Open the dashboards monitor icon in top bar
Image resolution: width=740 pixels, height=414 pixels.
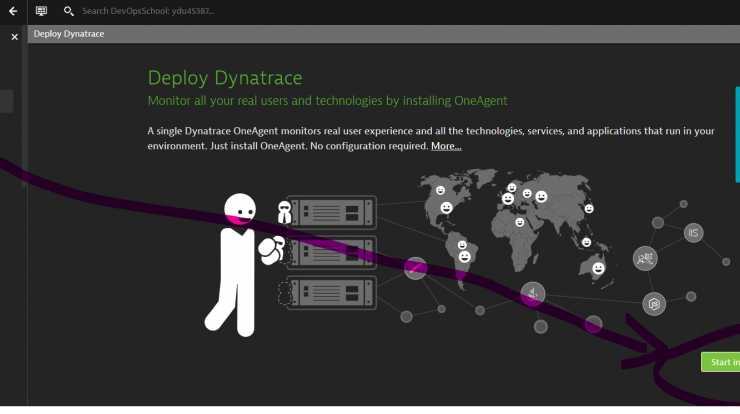42,11
